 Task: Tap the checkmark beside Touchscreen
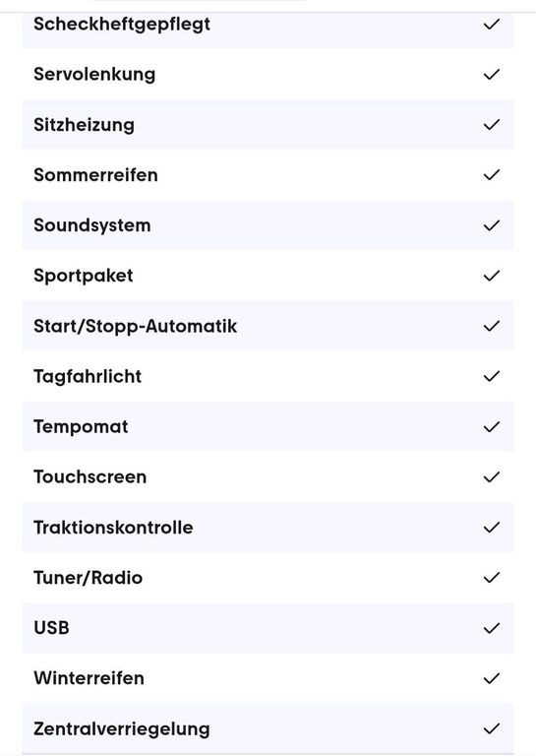point(491,477)
